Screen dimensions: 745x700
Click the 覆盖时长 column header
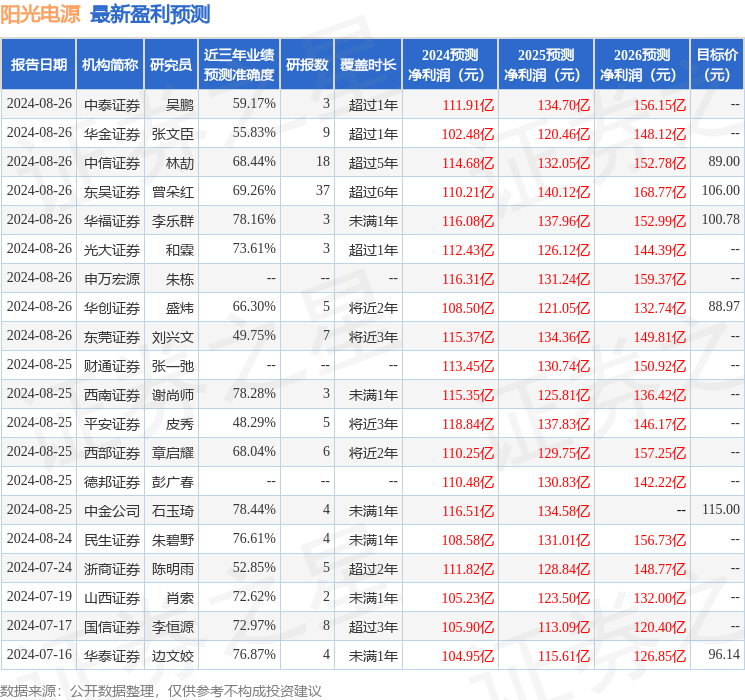[x=368, y=64]
